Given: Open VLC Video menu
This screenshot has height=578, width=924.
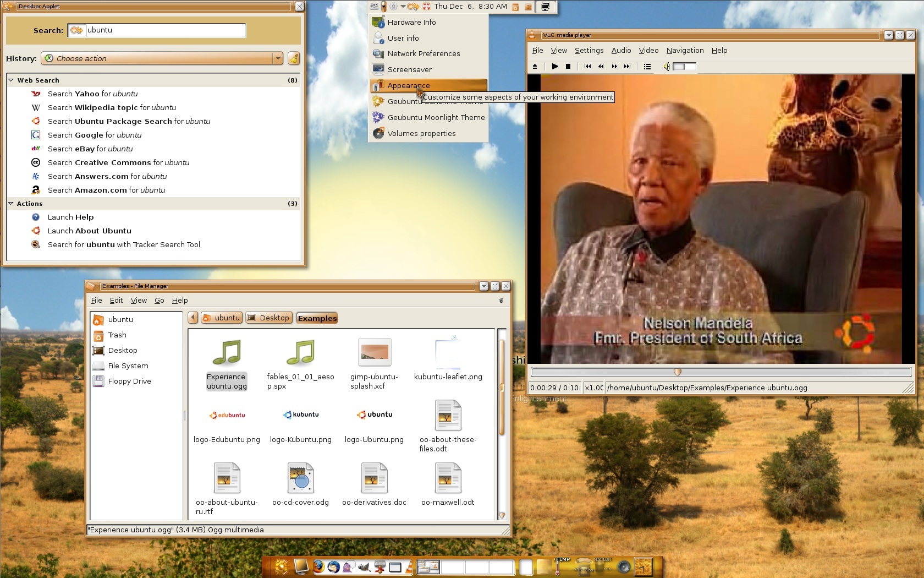Looking at the screenshot, I should coord(648,50).
